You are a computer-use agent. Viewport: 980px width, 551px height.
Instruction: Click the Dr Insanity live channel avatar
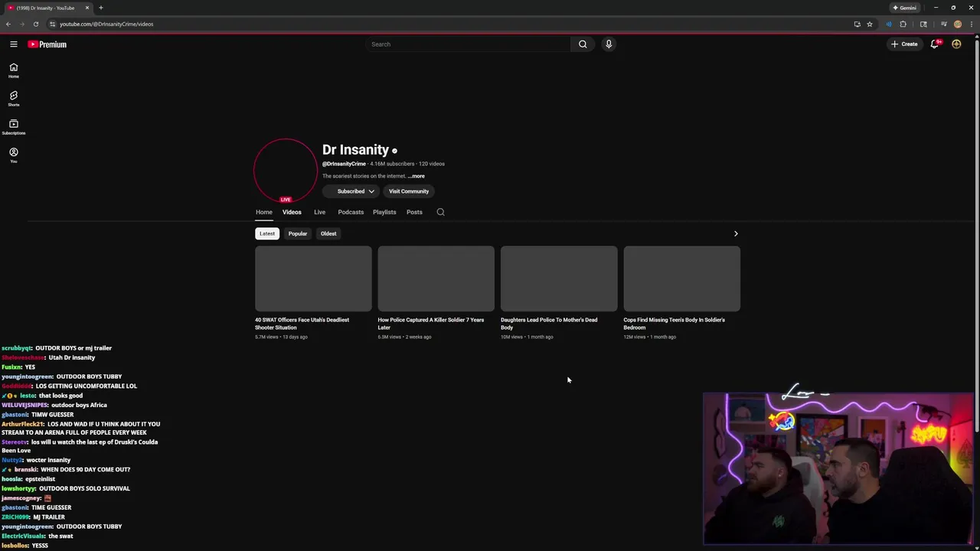[x=286, y=170]
